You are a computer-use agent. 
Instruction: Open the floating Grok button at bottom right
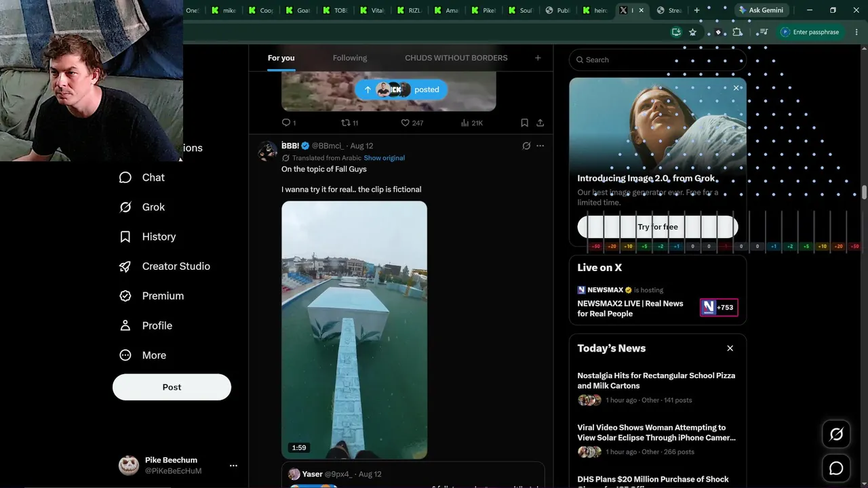pyautogui.click(x=836, y=434)
